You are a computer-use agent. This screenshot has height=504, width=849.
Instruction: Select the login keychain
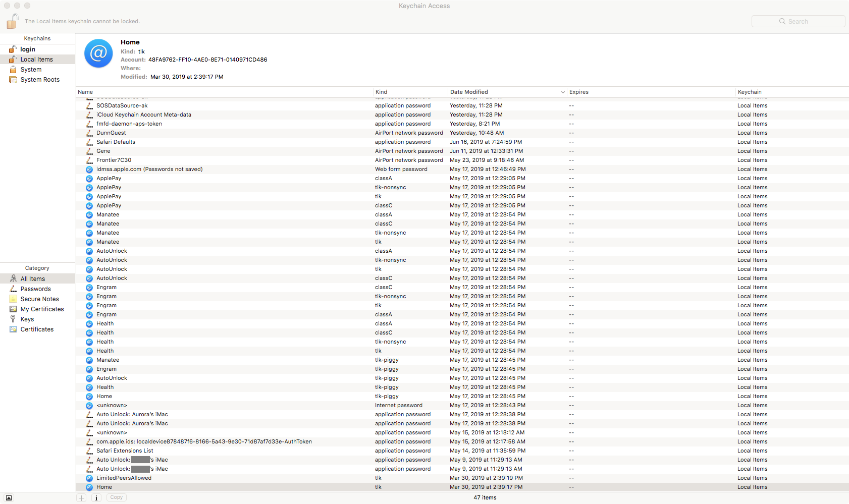(x=27, y=49)
